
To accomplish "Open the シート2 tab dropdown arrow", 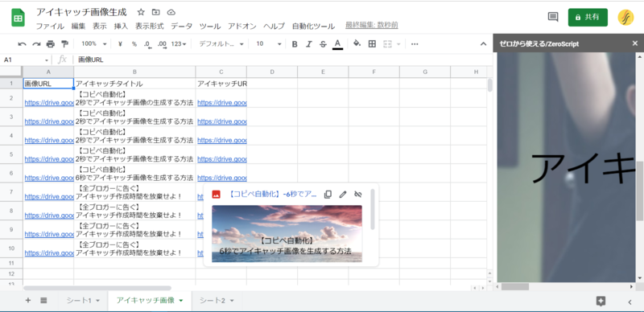I will (x=232, y=301).
